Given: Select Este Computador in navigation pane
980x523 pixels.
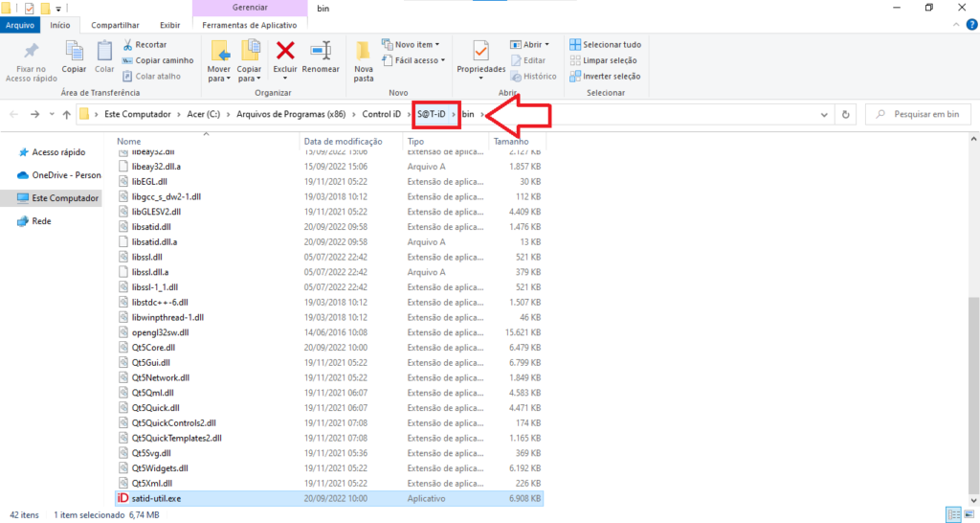Looking at the screenshot, I should (66, 198).
